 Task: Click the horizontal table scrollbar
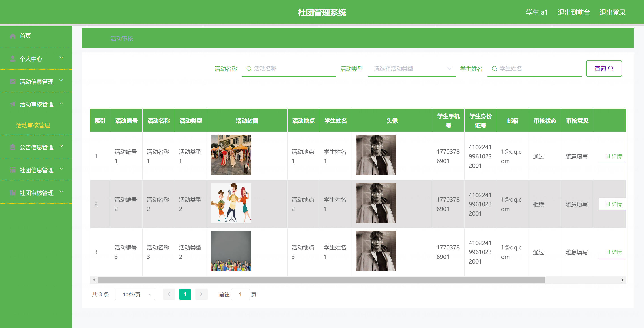321,280
